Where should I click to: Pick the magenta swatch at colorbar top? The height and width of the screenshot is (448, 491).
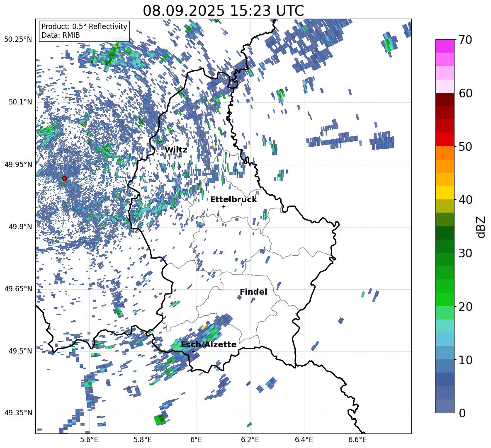445,46
